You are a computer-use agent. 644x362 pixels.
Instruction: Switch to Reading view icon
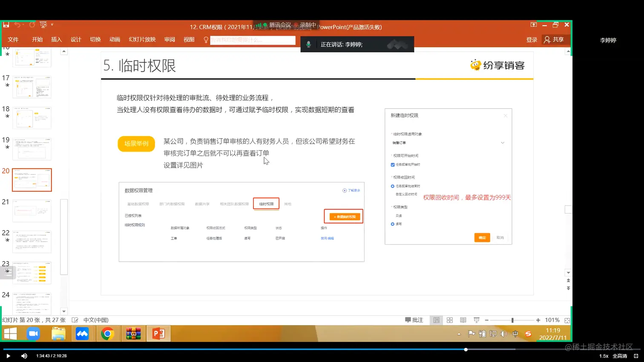pos(463,320)
